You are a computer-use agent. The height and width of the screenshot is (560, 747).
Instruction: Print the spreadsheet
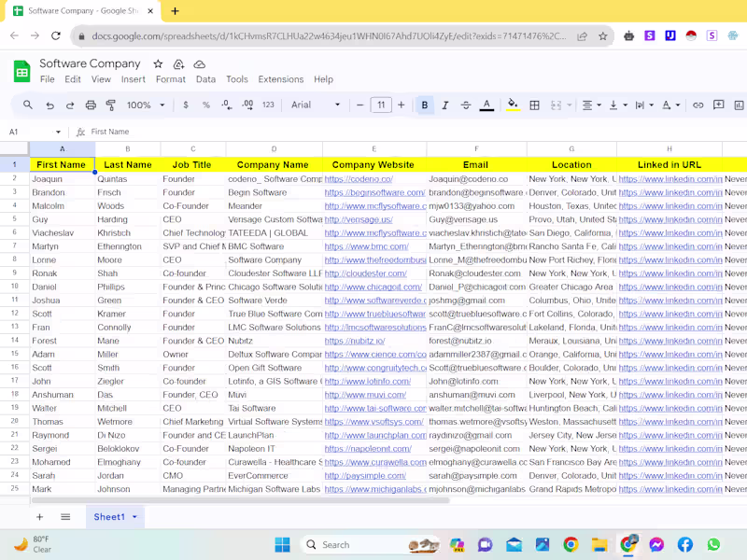tap(91, 105)
